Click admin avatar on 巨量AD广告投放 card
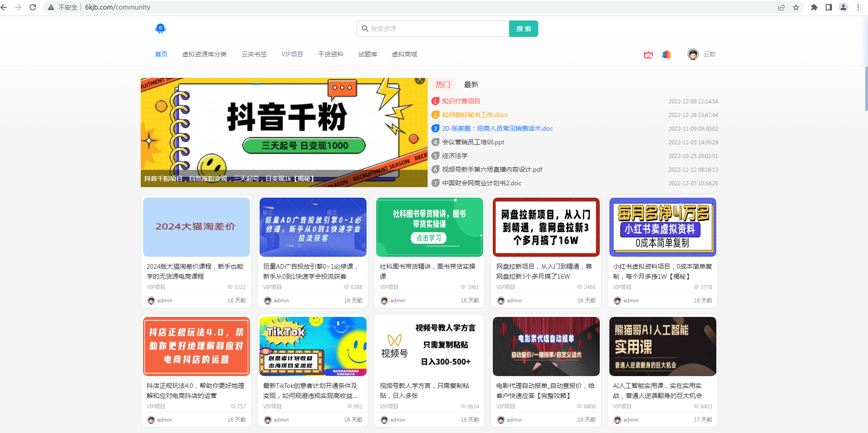Image resolution: width=868 pixels, height=433 pixels. (x=268, y=301)
